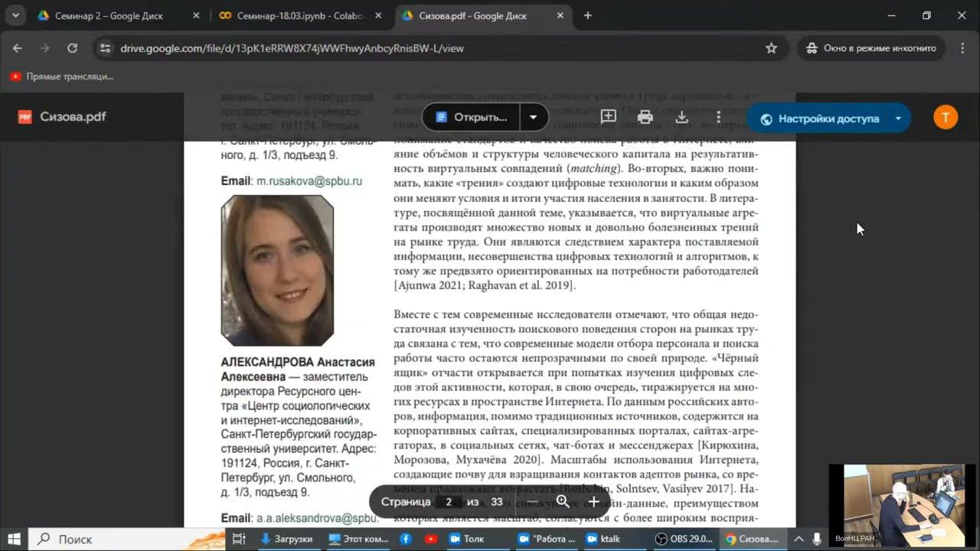Open more actions menu in PDF viewer
Viewport: 980px width, 551px height.
click(718, 117)
